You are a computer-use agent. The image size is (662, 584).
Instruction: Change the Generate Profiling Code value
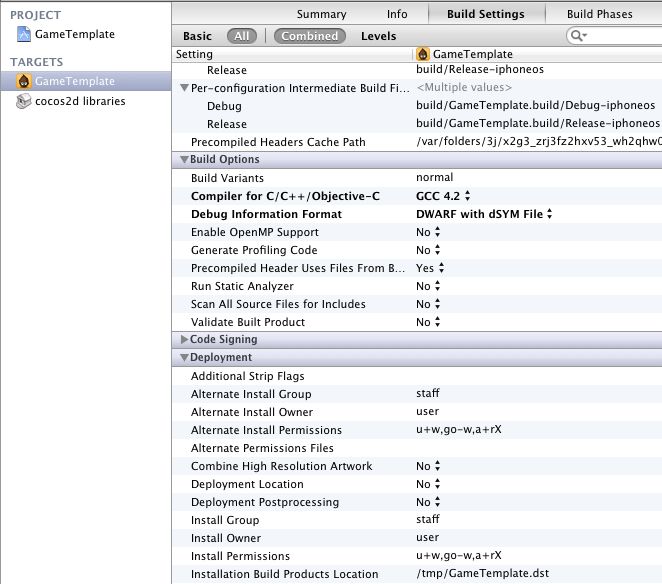(428, 250)
